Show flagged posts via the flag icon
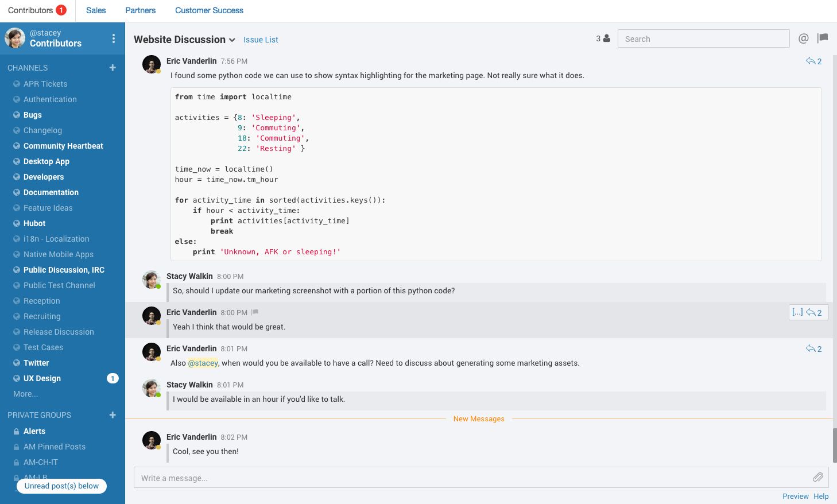This screenshot has width=837, height=504. 823,38
